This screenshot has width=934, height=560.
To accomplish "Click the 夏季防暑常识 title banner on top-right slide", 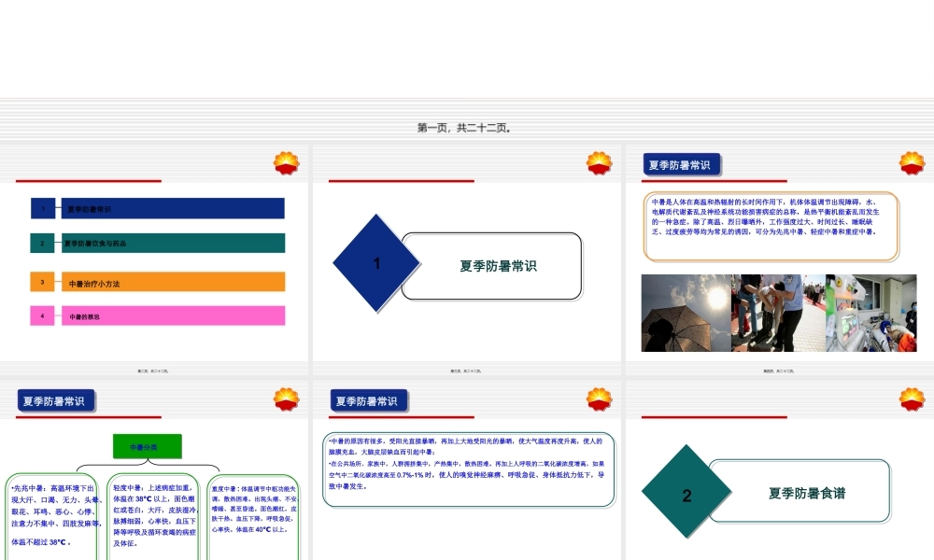I will (x=682, y=165).
